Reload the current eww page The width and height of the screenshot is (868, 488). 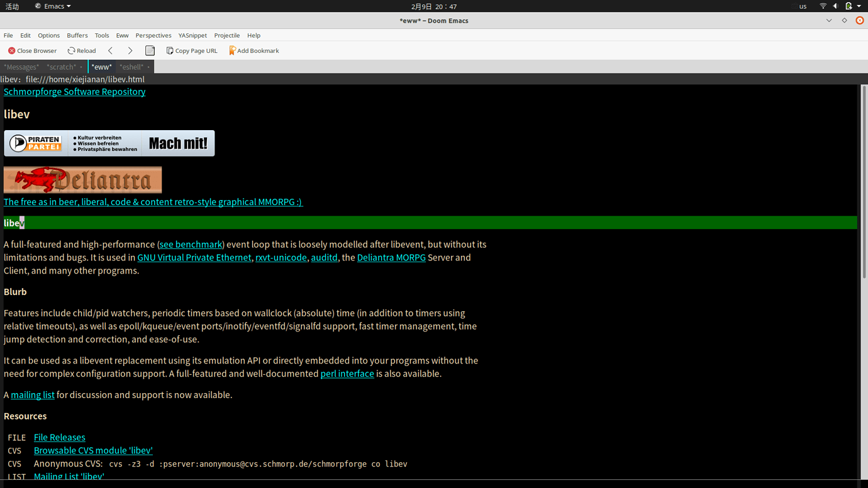(82, 51)
